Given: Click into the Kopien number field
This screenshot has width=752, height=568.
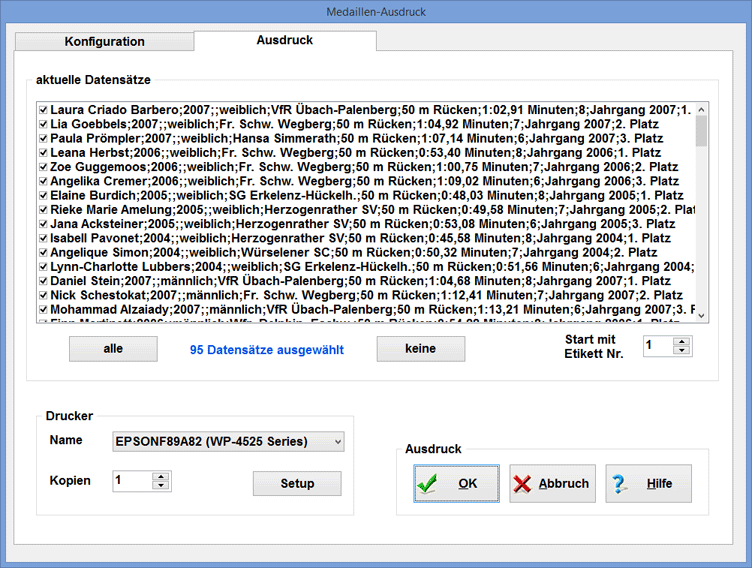Looking at the screenshot, I should coord(131,481).
